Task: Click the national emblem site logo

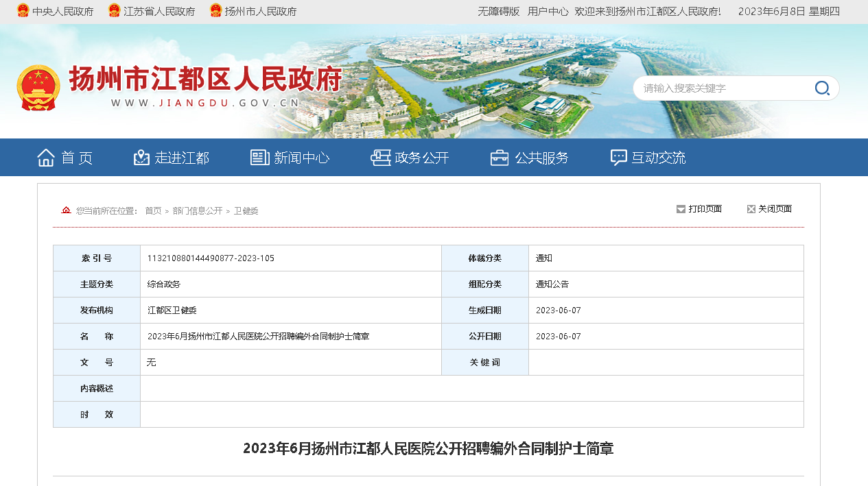Action: tap(38, 88)
